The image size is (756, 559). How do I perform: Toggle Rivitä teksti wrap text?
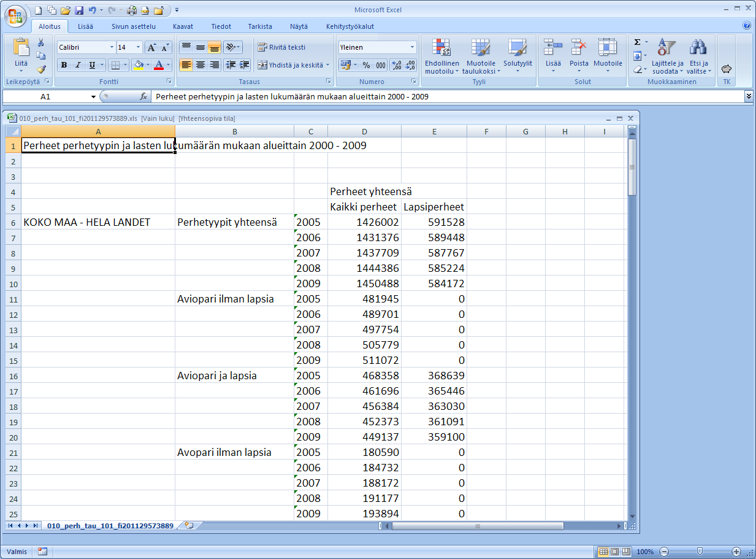pyautogui.click(x=281, y=47)
